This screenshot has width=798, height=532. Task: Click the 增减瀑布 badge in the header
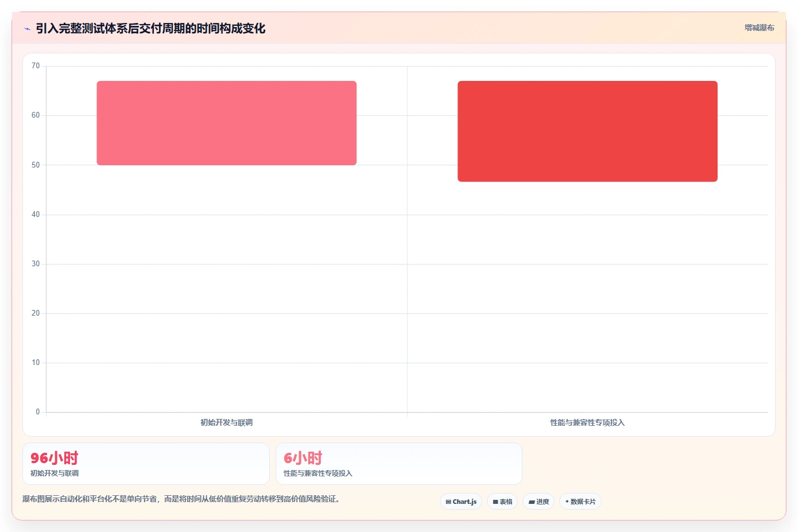(x=759, y=28)
